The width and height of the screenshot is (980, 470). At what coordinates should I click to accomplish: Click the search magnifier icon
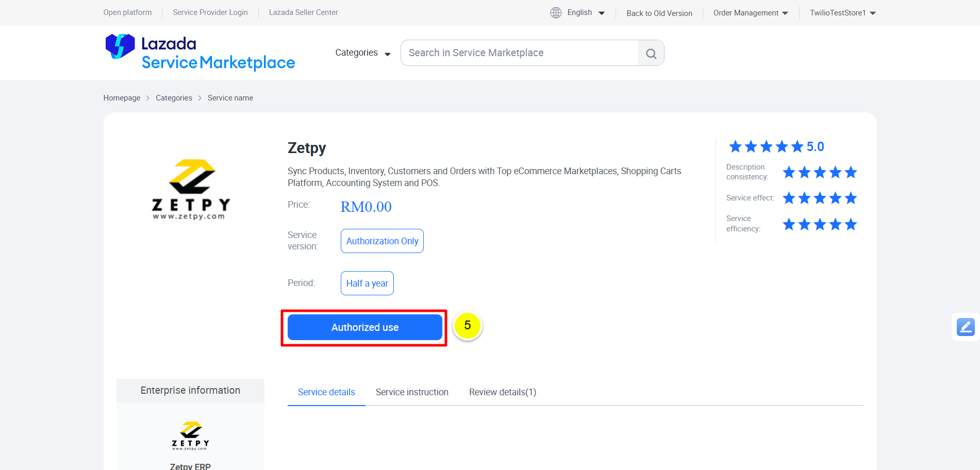point(651,53)
